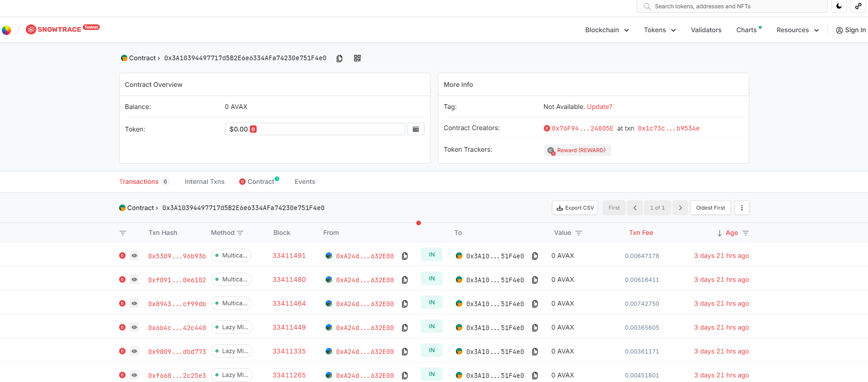
Task: Open the vertical three-dot options menu
Action: pos(742,208)
